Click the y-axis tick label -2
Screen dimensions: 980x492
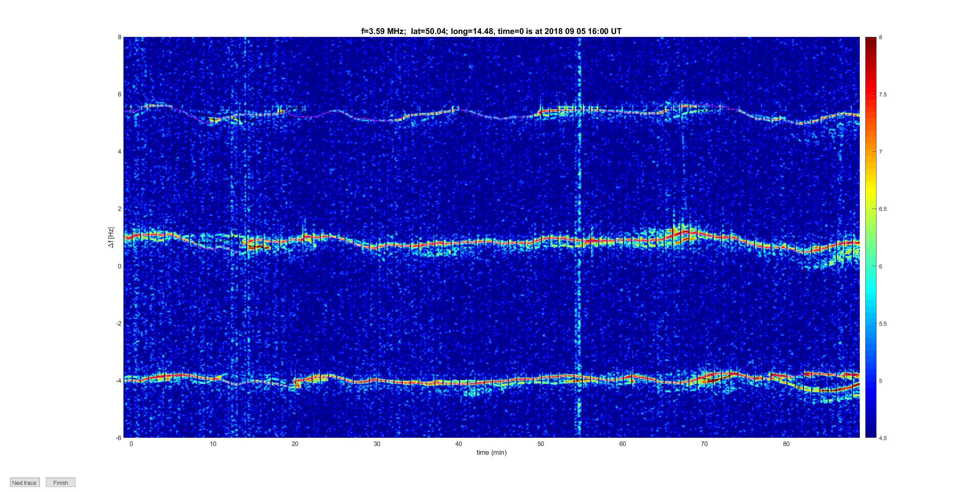click(118, 323)
